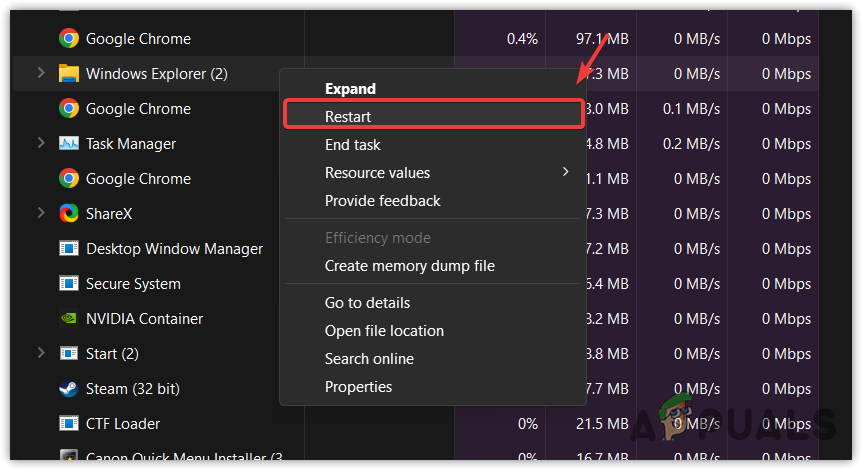Select End task in context menu

point(352,145)
